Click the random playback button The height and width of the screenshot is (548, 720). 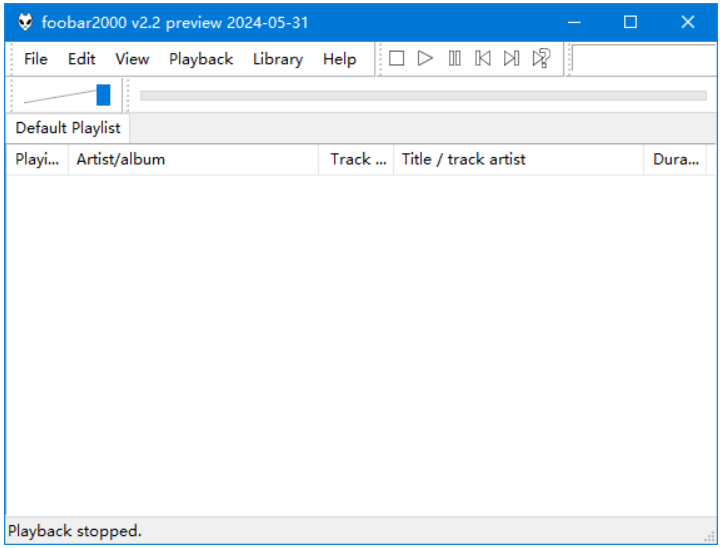541,59
